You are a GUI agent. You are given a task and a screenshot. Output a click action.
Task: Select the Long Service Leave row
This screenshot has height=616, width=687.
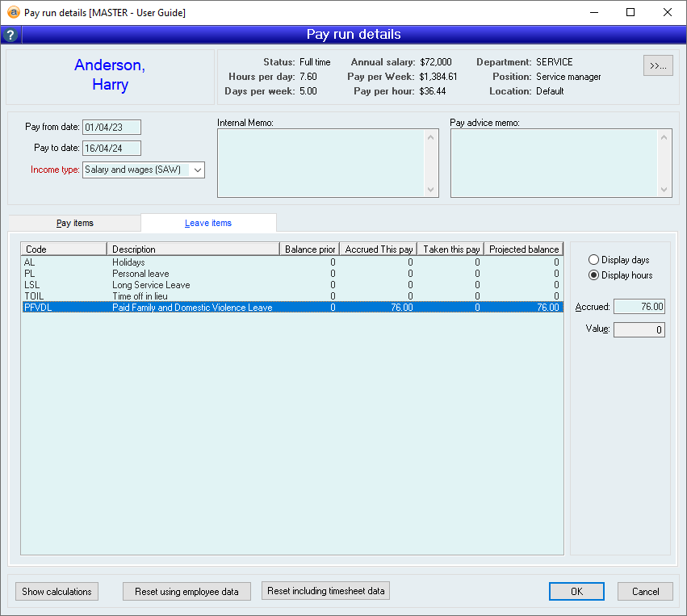pyautogui.click(x=151, y=285)
